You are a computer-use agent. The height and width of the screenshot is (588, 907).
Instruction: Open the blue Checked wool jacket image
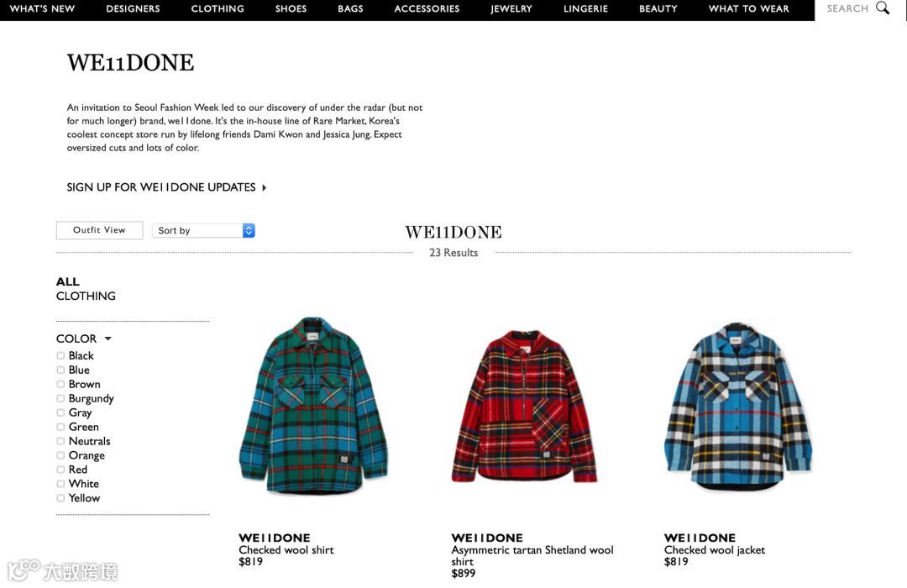pyautogui.click(x=738, y=407)
